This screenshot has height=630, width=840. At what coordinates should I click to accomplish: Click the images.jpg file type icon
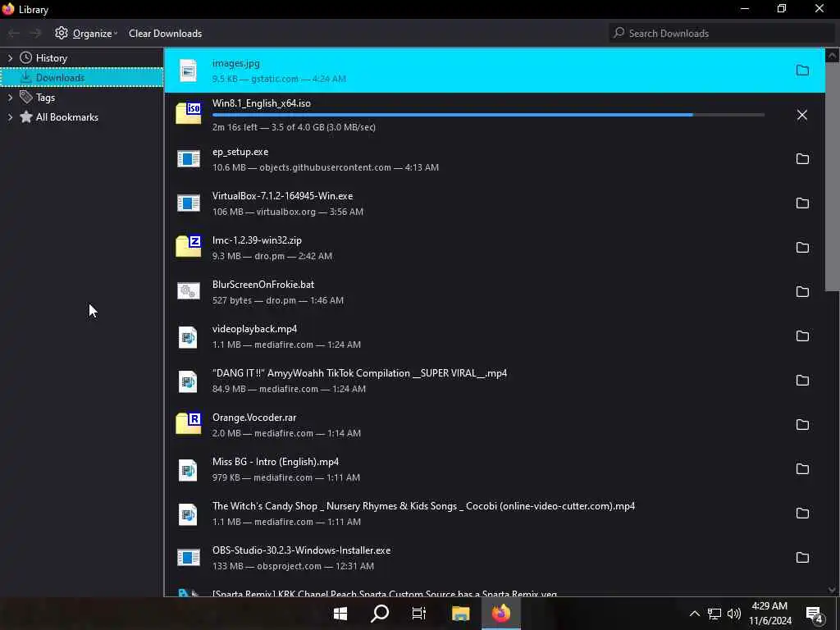pyautogui.click(x=188, y=71)
